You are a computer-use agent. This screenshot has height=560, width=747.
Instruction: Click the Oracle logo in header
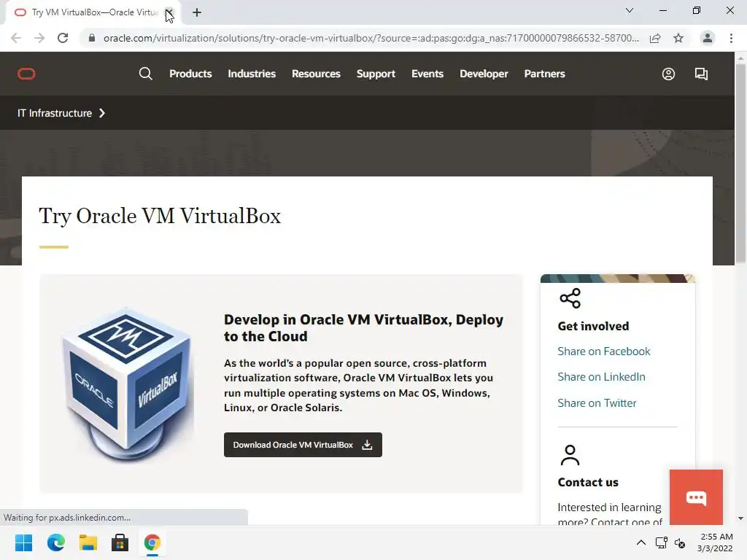(x=27, y=74)
